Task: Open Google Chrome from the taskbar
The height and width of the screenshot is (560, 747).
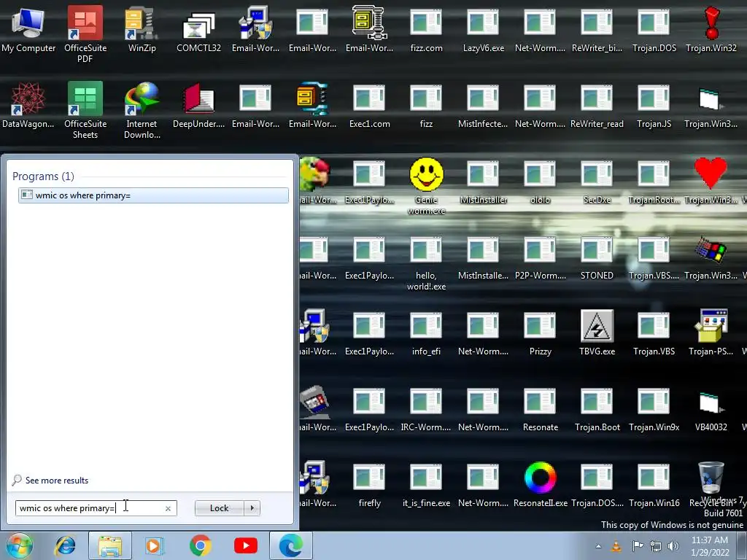Action: [x=200, y=545]
